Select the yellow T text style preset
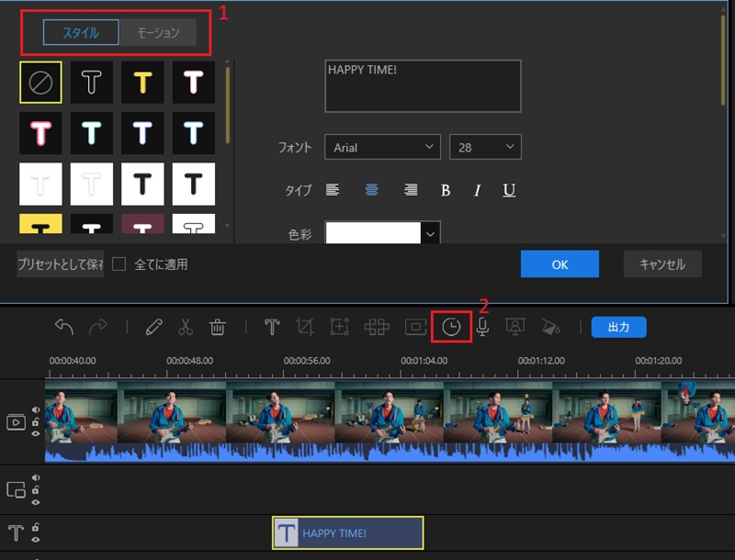Image resolution: width=735 pixels, height=560 pixels. pos(142,83)
